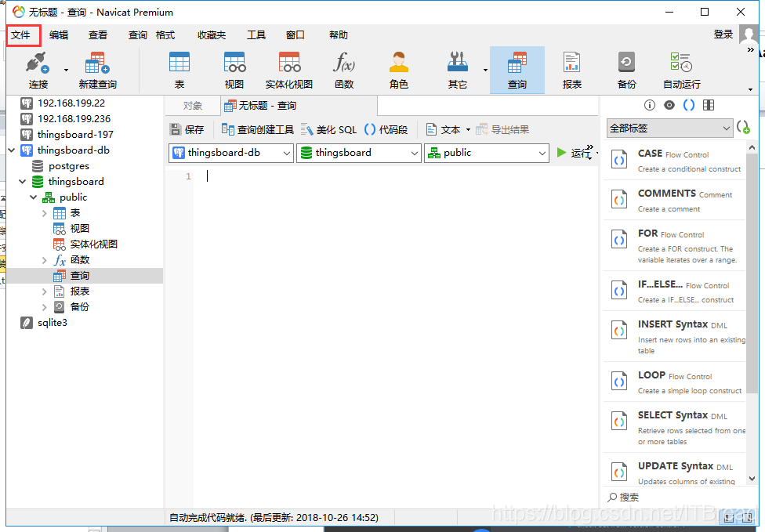Viewport: 765px width, 532px height.
Task: Open the 自动运行 automation toolbar icon
Action: (682, 71)
